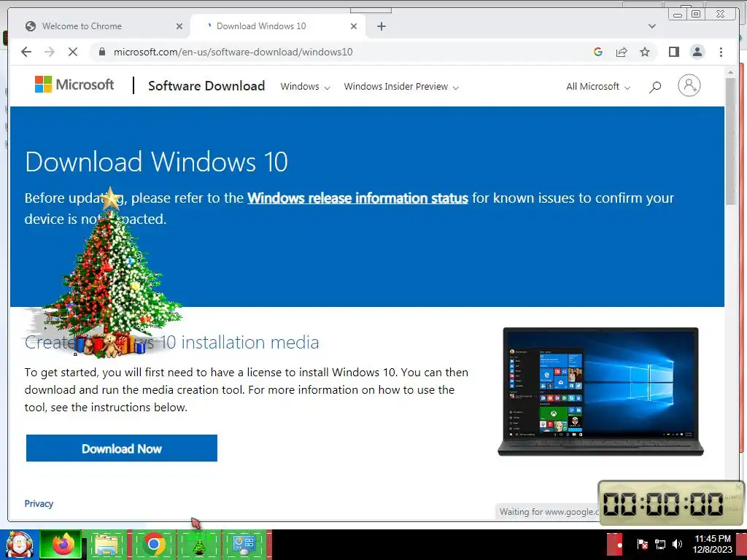
Task: Open the volume speaker tray icon
Action: [x=677, y=544]
